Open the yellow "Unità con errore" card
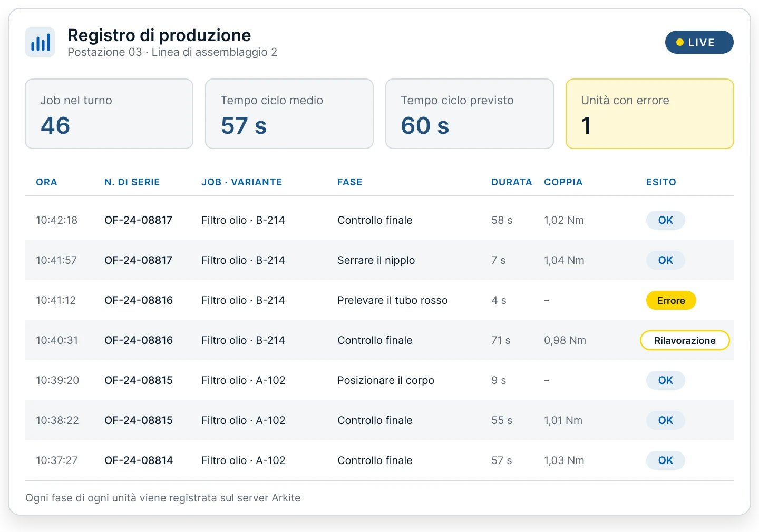Viewport: 759px width, 532px height. (x=650, y=114)
